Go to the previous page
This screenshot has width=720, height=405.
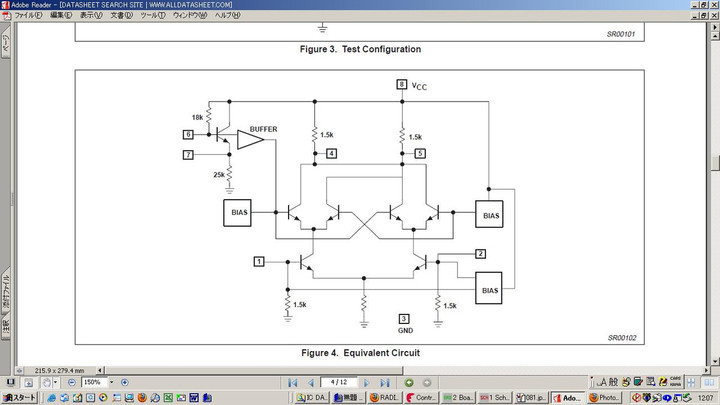point(312,383)
